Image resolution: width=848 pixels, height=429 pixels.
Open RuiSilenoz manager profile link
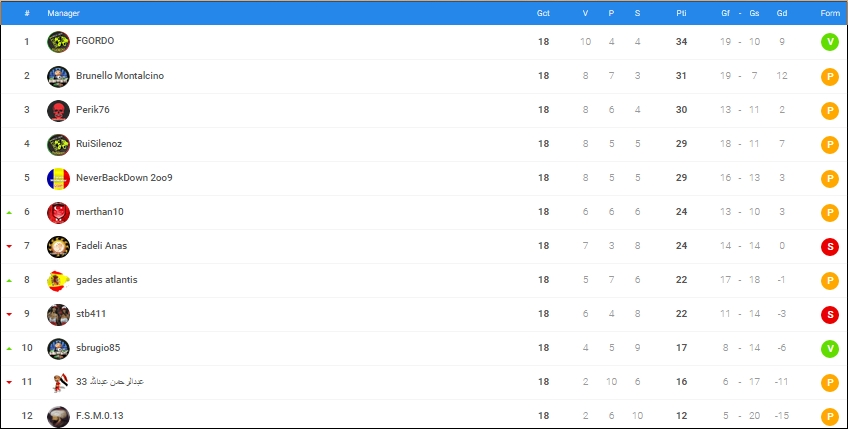click(x=99, y=144)
